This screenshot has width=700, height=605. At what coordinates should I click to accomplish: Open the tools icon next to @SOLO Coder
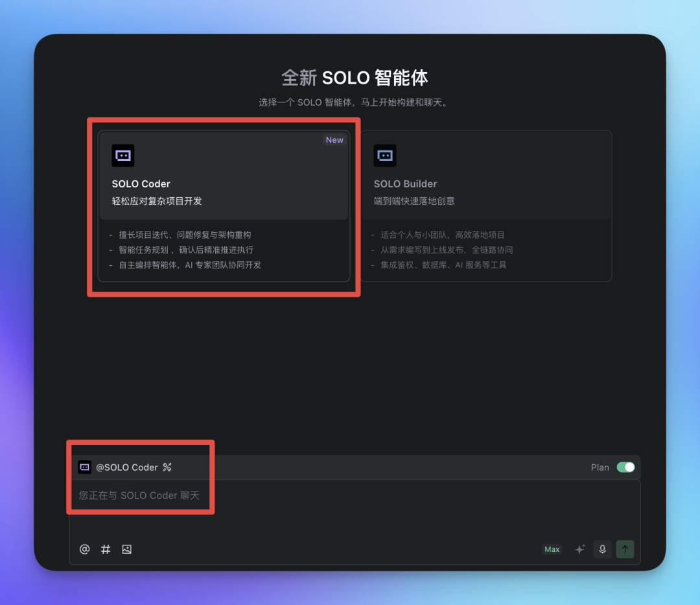[x=167, y=467]
